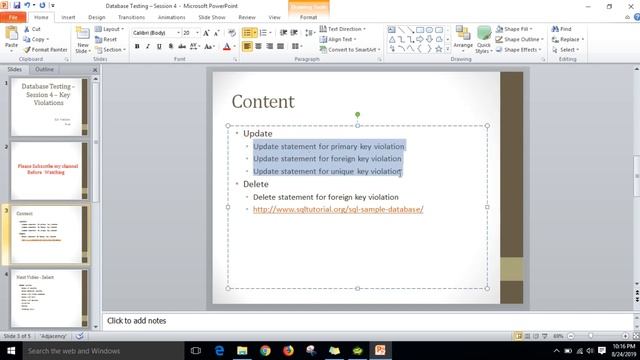Choose the five-point star shape
The image size is (640, 360).
coord(439,49)
